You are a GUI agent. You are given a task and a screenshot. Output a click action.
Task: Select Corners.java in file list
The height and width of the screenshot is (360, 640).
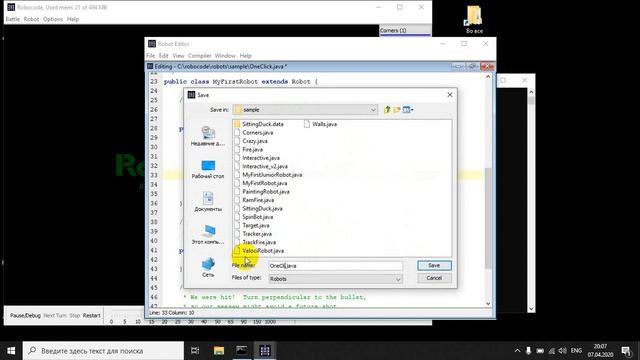tap(254, 133)
